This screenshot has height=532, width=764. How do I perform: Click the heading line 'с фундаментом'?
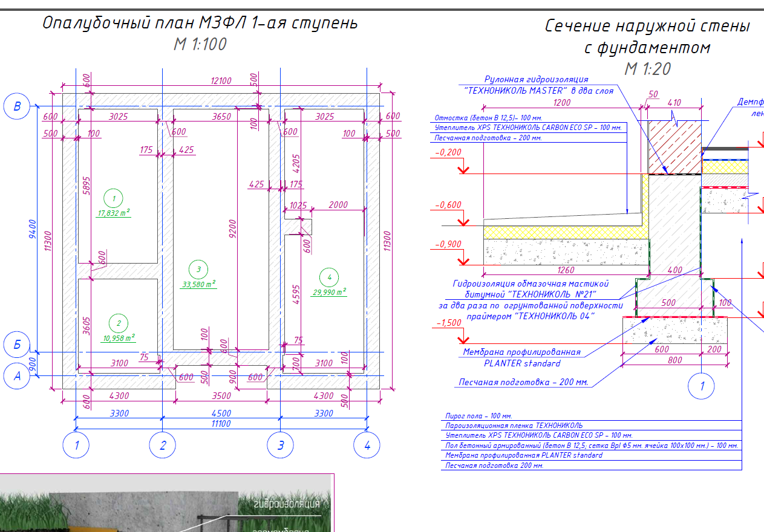pos(647,48)
